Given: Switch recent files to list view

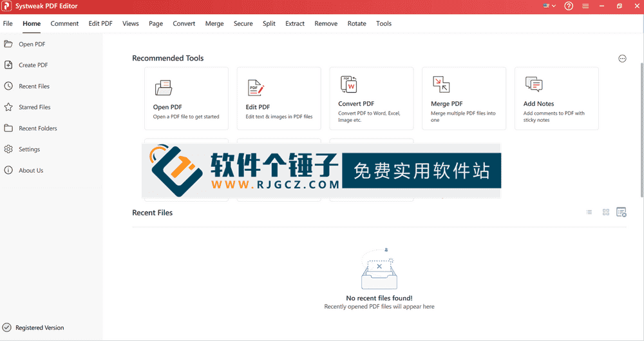Looking at the screenshot, I should (589, 212).
